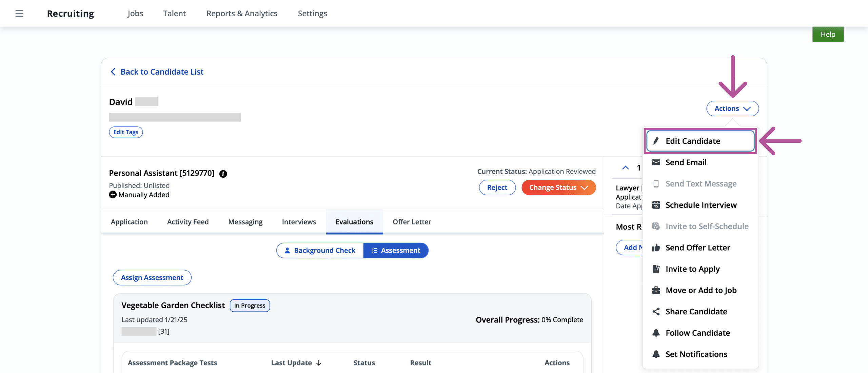Screen dimensions: 868x373
Task: Click the Assessment Package Tests column header
Action: click(x=172, y=363)
